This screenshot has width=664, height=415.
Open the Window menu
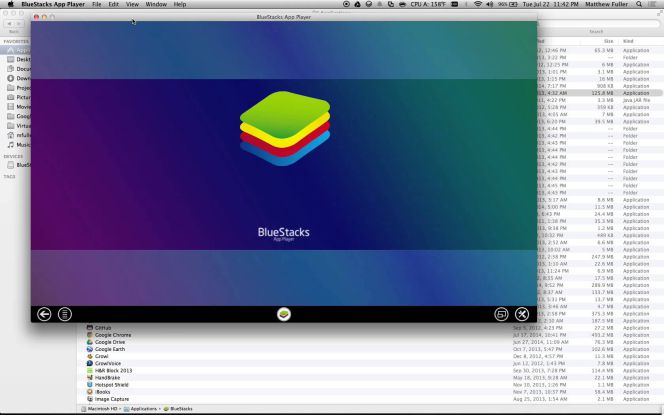(156, 4)
